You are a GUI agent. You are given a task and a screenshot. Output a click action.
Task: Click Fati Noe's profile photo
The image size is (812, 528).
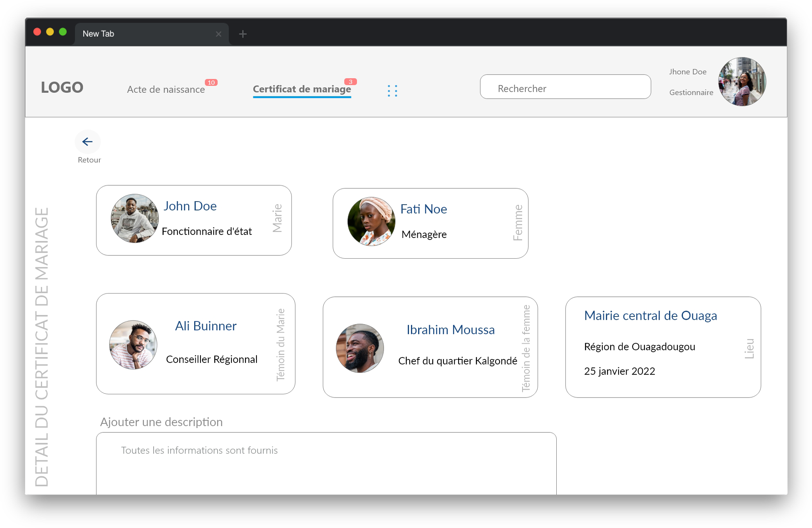(x=371, y=221)
